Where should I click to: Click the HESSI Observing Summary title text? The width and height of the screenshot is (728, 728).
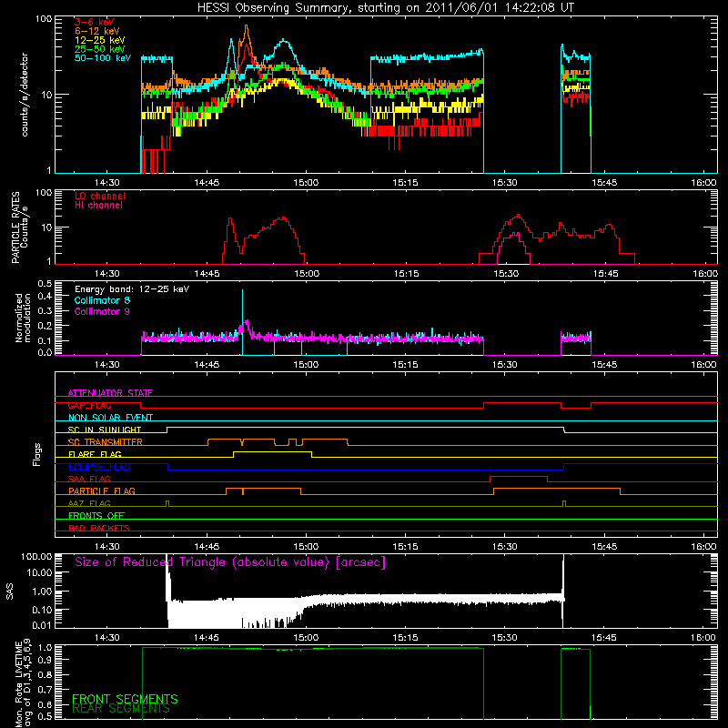coord(386,8)
